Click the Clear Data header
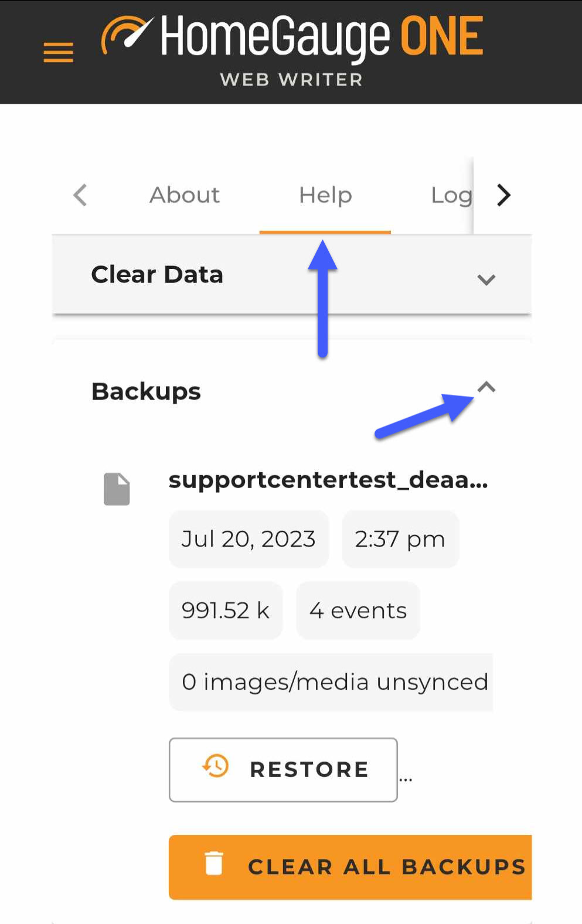This screenshot has width=582, height=924. [x=292, y=275]
